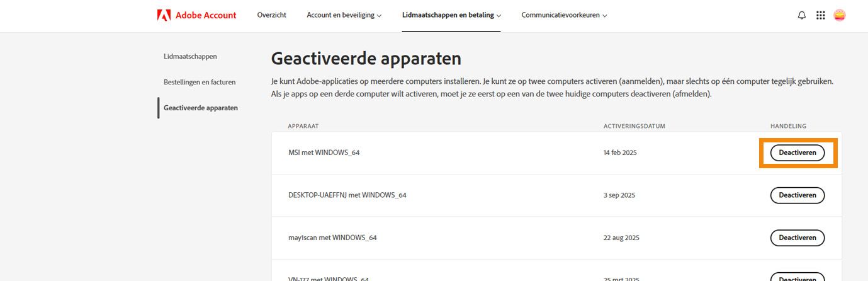This screenshot has height=281, width=868.
Task: Expand Account en beveiliging menu
Action: click(x=344, y=15)
